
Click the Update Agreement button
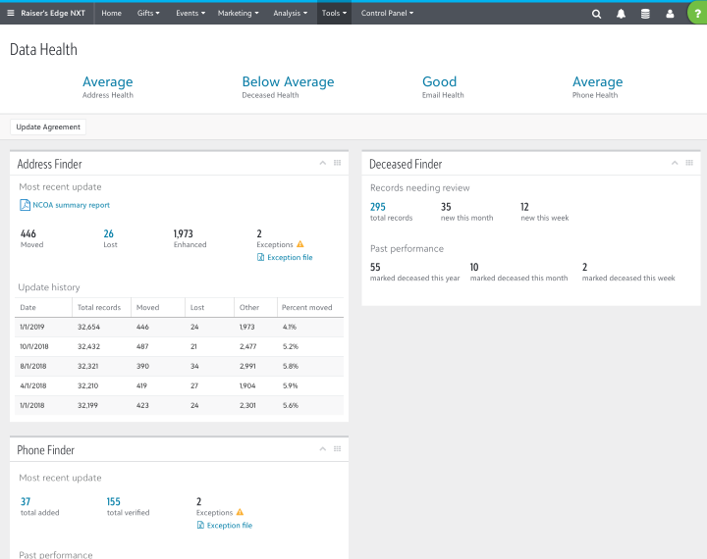tap(48, 127)
